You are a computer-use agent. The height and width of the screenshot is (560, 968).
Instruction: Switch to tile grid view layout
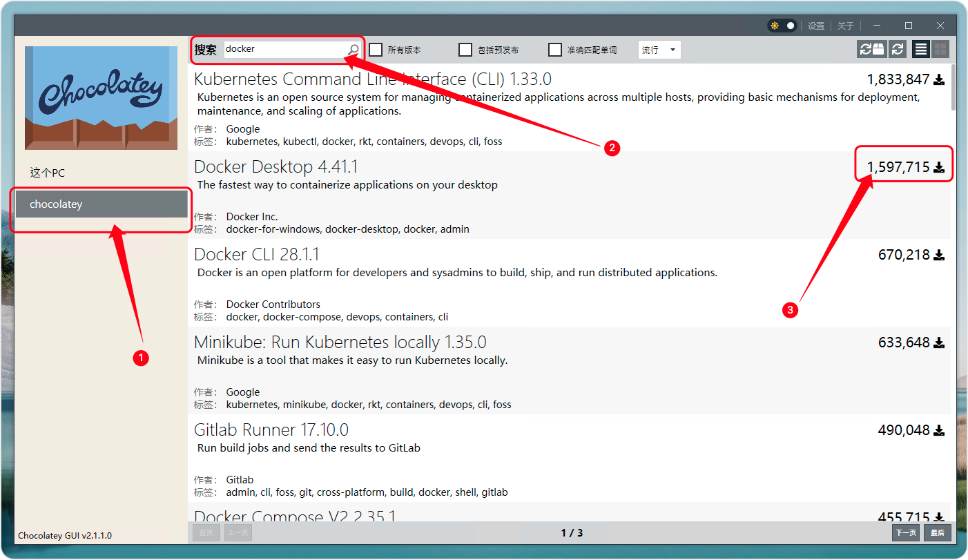[940, 49]
